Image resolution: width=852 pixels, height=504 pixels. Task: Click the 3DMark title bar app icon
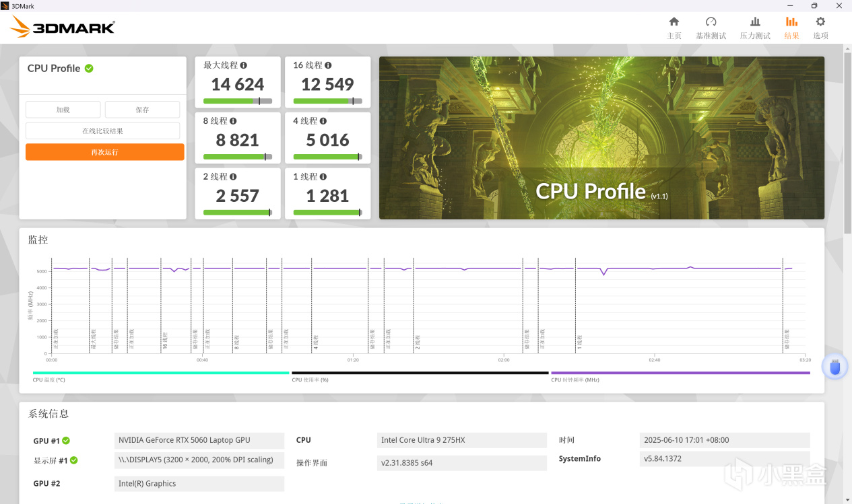(5, 5)
